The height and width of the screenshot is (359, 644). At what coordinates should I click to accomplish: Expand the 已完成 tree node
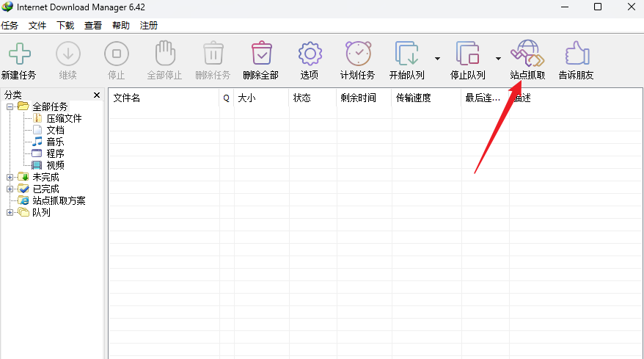pos(10,189)
